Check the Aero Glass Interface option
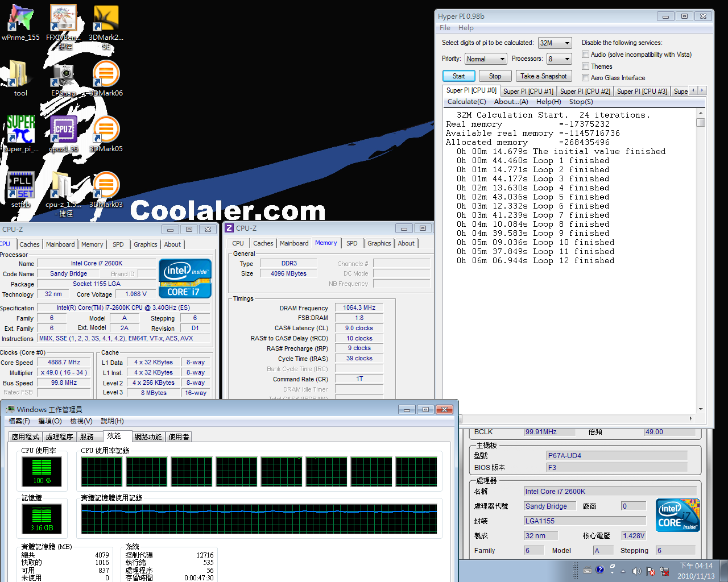 585,78
